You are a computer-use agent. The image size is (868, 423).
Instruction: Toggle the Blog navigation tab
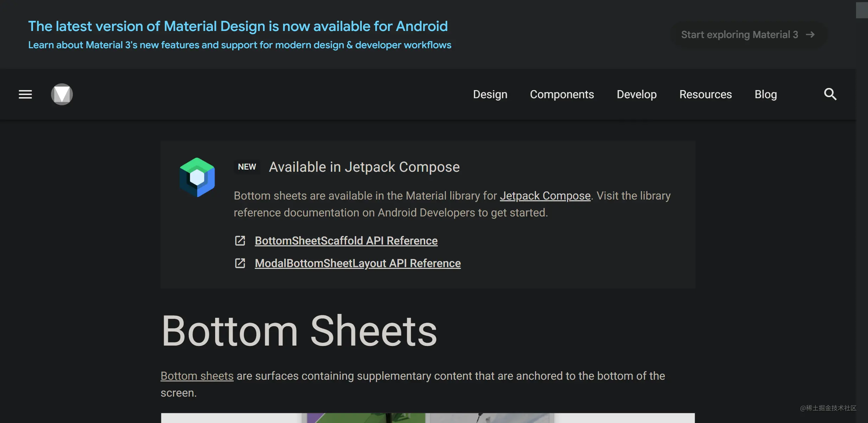766,94
